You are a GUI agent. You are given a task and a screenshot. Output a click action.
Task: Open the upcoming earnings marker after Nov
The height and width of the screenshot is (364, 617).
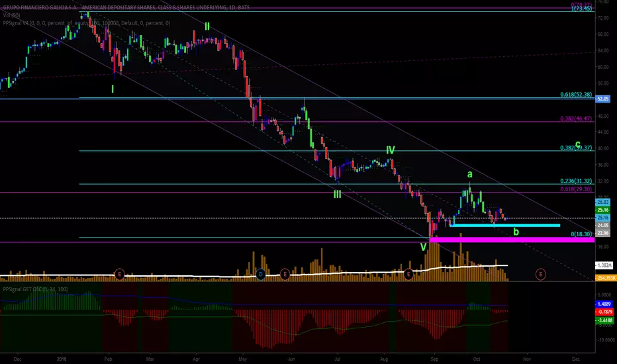[x=541, y=274]
